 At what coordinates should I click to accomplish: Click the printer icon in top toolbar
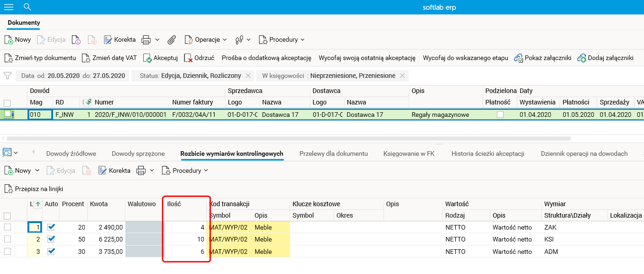pos(146,40)
